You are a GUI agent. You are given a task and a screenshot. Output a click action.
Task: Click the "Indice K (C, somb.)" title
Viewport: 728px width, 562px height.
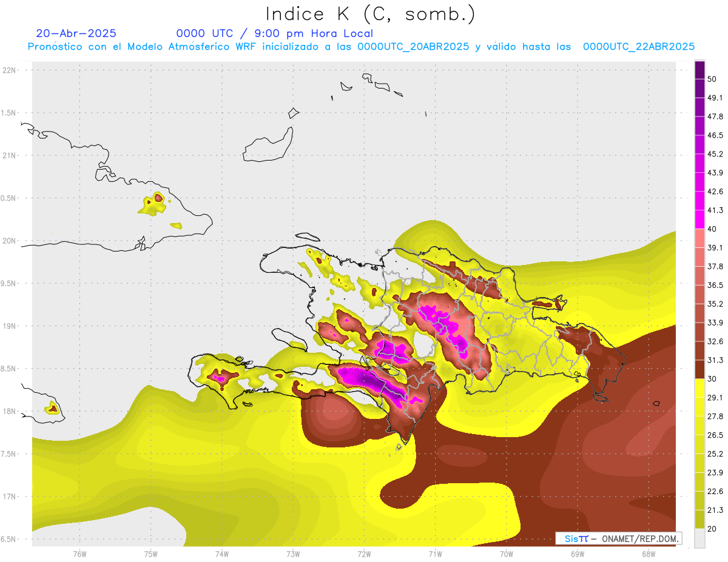371,14
